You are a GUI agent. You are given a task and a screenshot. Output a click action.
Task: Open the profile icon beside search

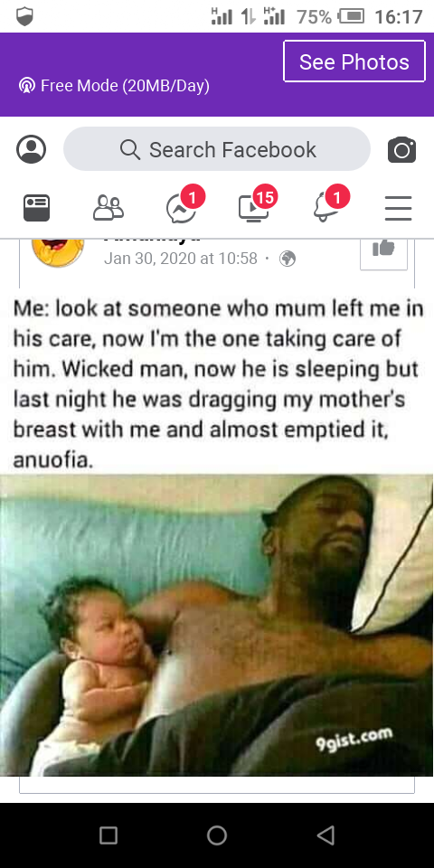pos(31,149)
